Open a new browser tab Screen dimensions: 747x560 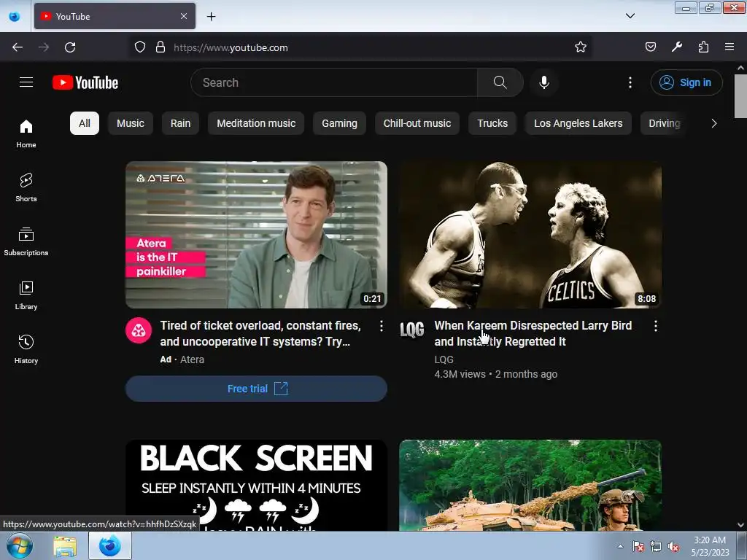click(x=211, y=16)
